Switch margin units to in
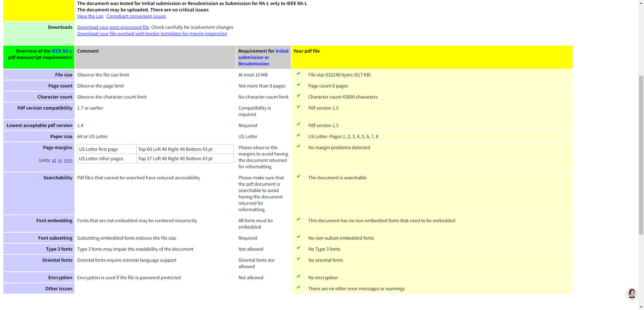 pyautogui.click(x=60, y=160)
